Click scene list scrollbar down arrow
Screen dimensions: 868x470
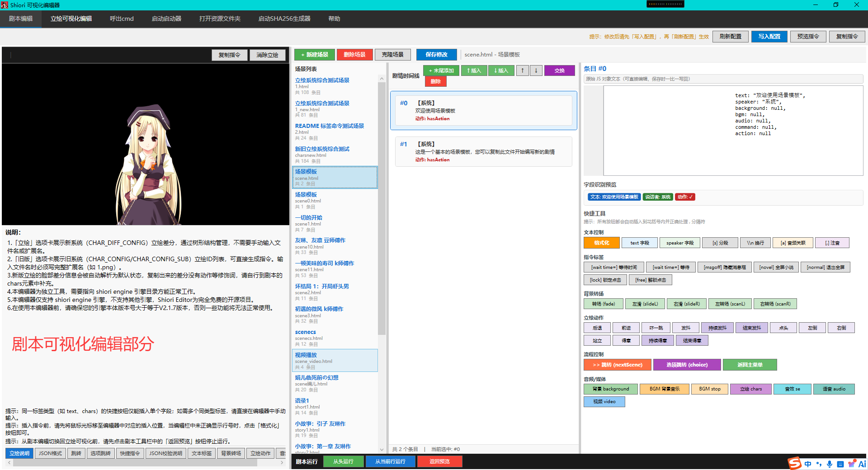click(x=382, y=450)
